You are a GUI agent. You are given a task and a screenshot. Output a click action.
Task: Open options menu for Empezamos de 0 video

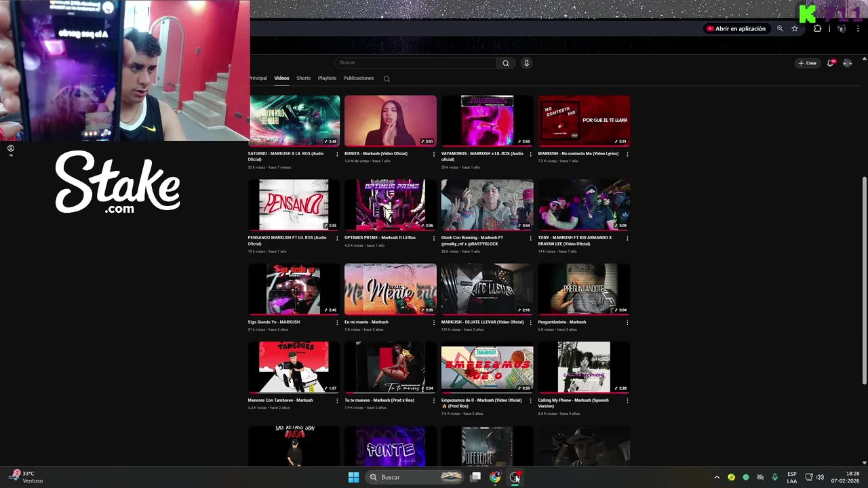pyautogui.click(x=530, y=401)
